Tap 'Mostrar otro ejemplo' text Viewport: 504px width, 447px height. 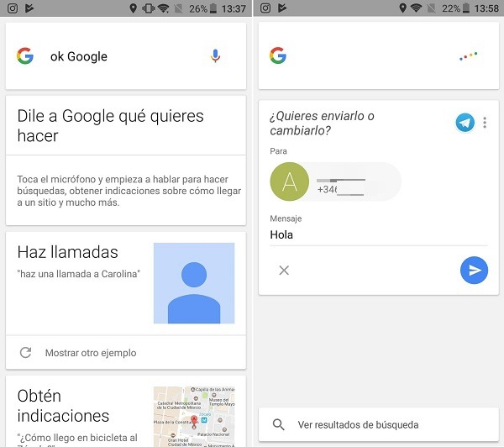pos(91,353)
